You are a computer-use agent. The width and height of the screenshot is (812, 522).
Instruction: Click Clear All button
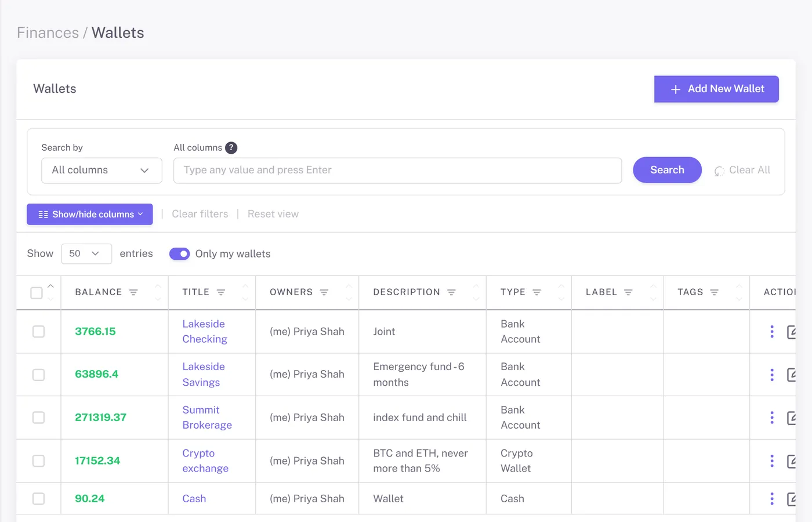coord(742,171)
